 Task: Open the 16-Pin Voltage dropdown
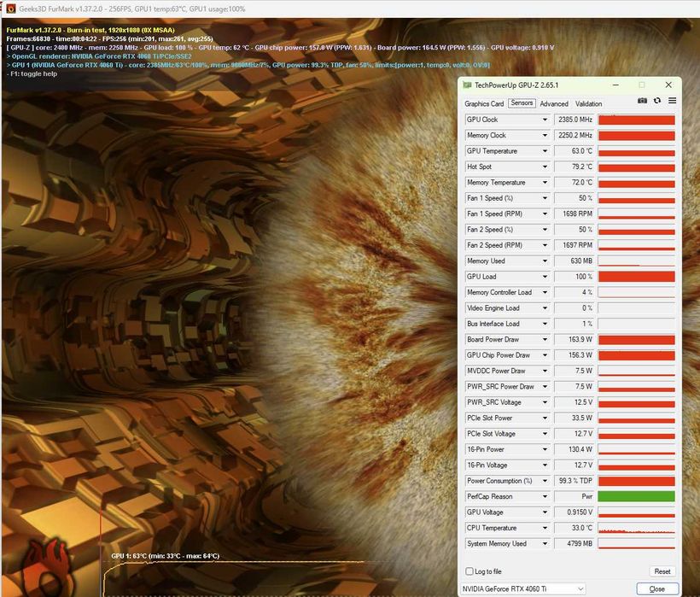[x=545, y=465]
